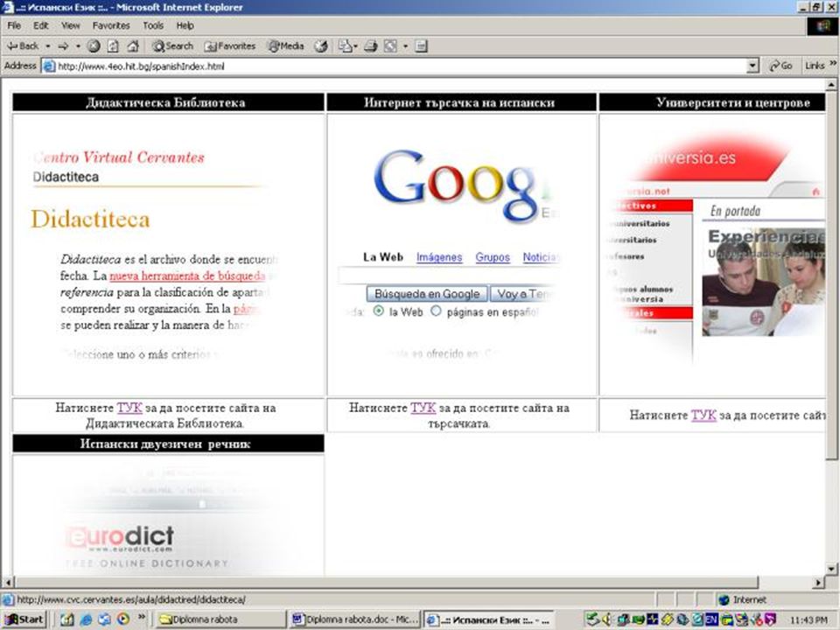Click the 'nueva herramienta de búsqueda' link

(x=187, y=276)
